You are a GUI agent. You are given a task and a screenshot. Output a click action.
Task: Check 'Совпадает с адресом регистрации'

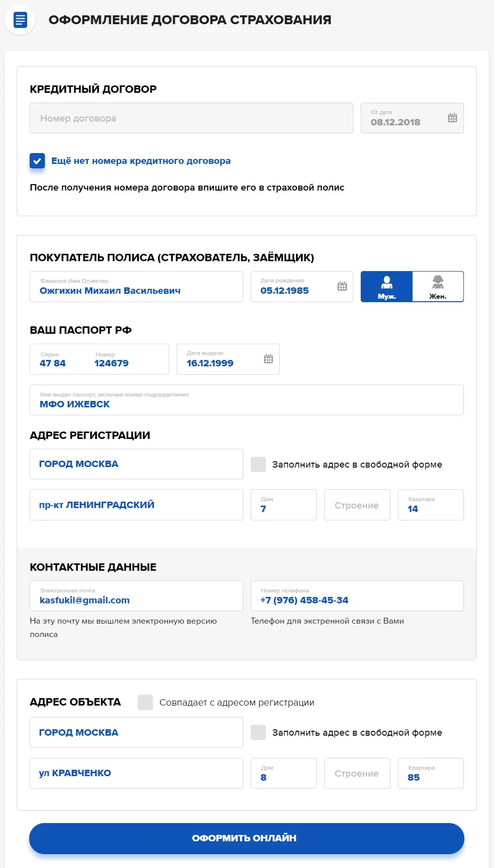(145, 702)
